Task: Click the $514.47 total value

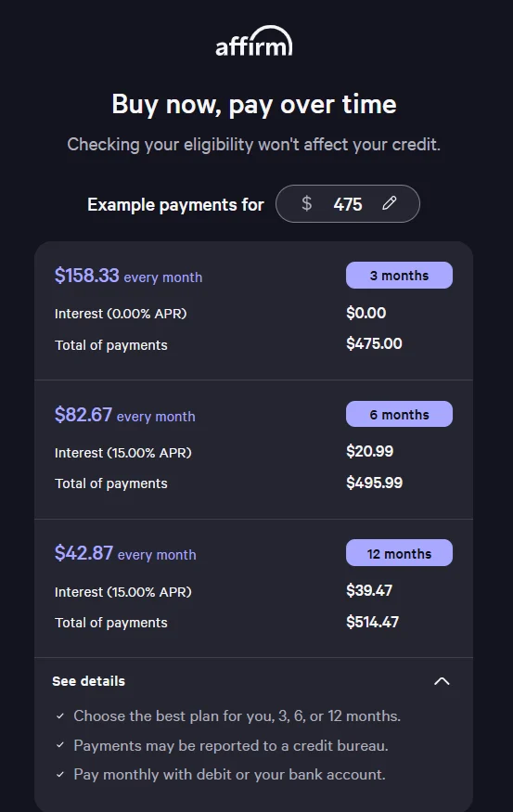Action: (372, 622)
